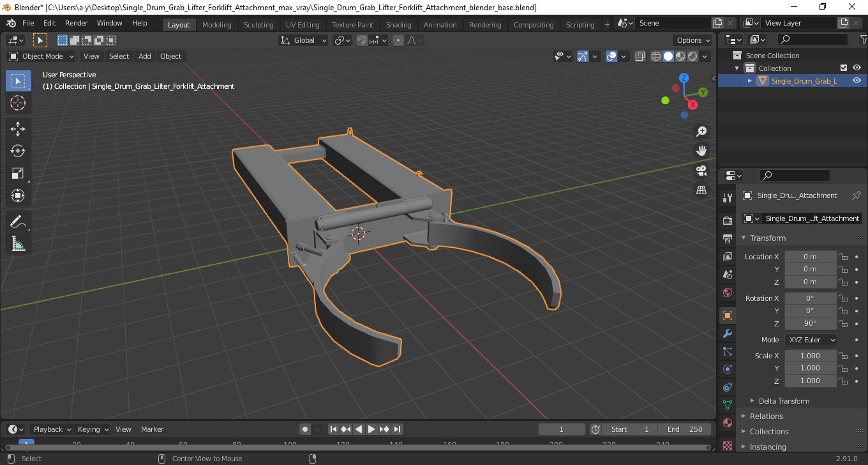Open the Playback dropdown in timeline
Screen dimensions: 868x465
52,429
